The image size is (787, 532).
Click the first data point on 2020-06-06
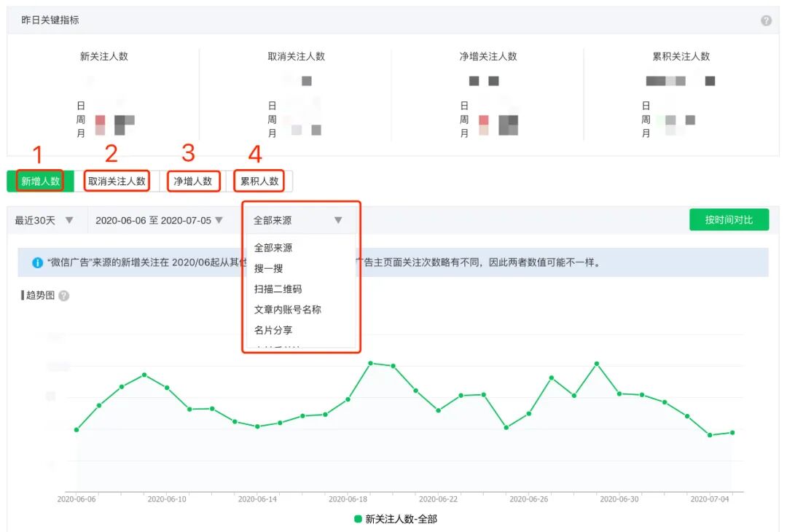(77, 430)
